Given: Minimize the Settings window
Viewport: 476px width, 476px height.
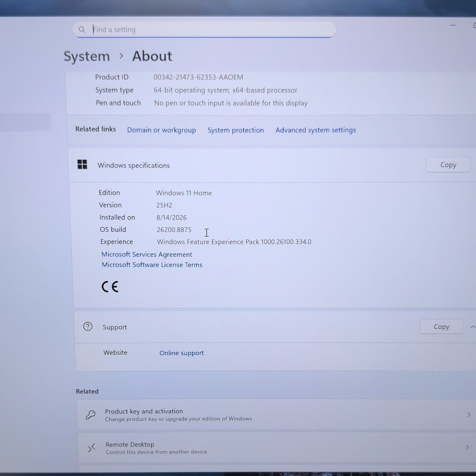Looking at the screenshot, I should [x=453, y=25].
